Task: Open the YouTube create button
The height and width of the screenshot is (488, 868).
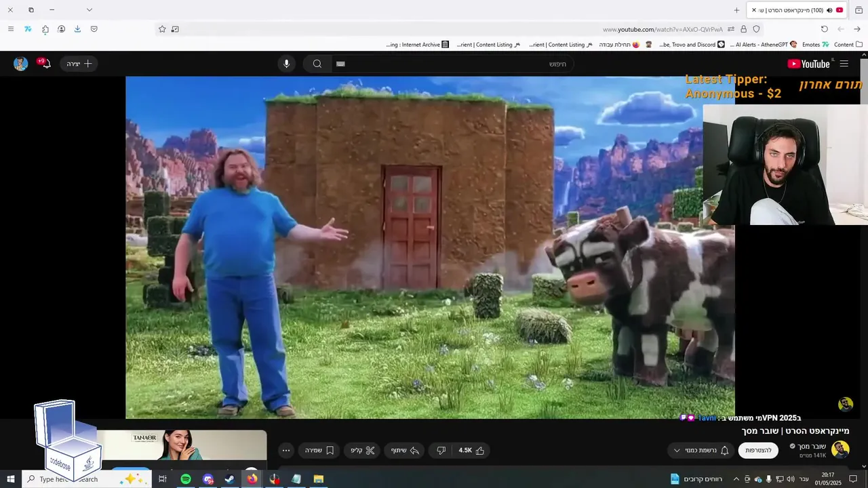Action: point(79,64)
